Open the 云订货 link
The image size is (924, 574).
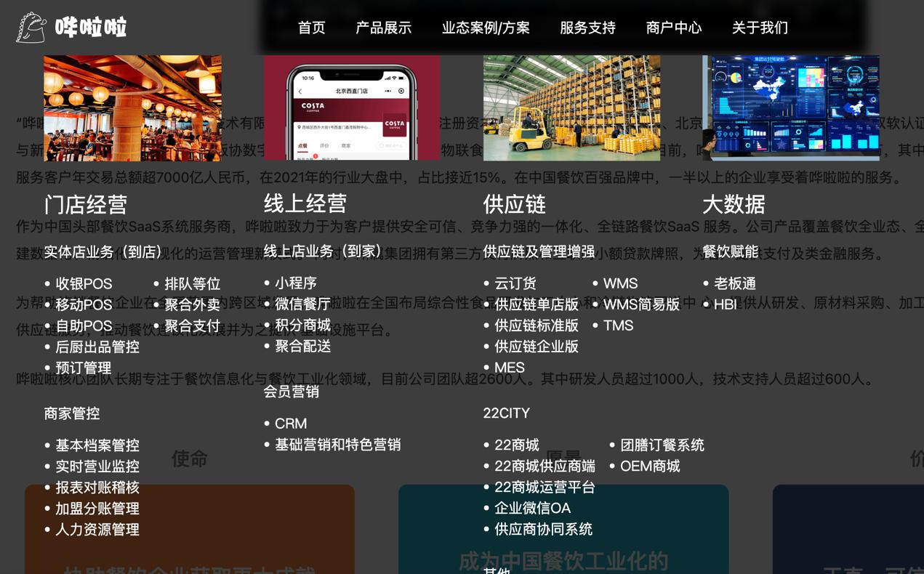tap(515, 283)
